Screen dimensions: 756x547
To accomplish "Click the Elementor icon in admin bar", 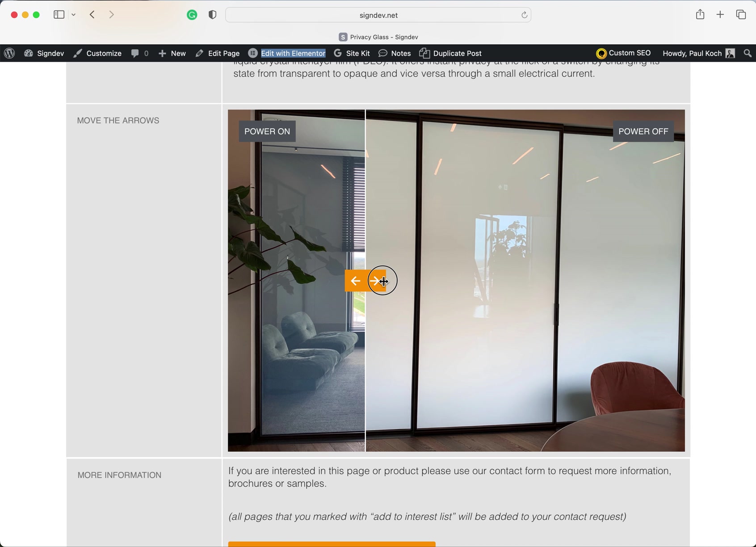I will (x=253, y=53).
